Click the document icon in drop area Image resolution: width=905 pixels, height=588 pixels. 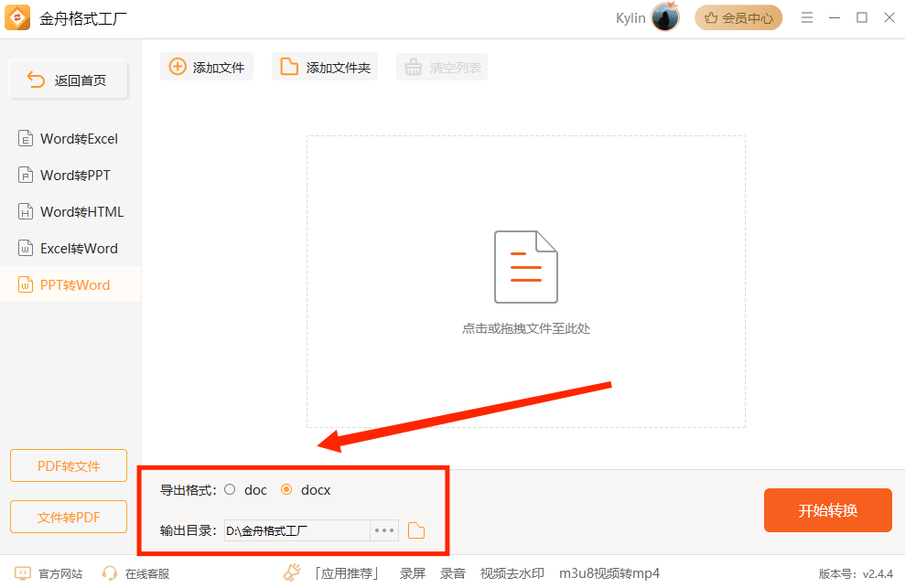tap(526, 267)
